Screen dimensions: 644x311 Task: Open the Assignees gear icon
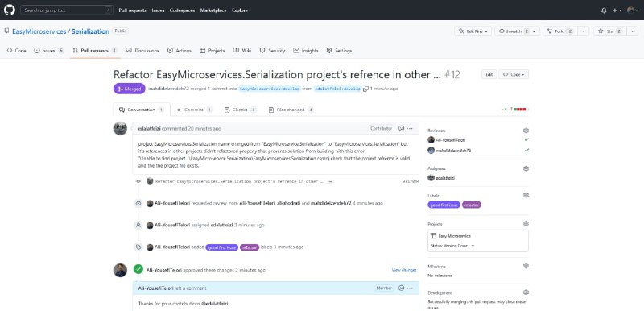tap(526, 168)
